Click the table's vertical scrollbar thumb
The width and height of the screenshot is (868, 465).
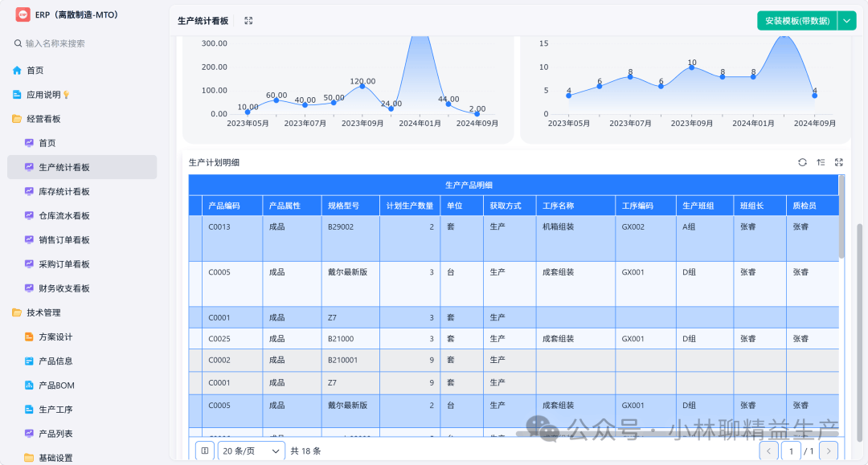pyautogui.click(x=841, y=217)
